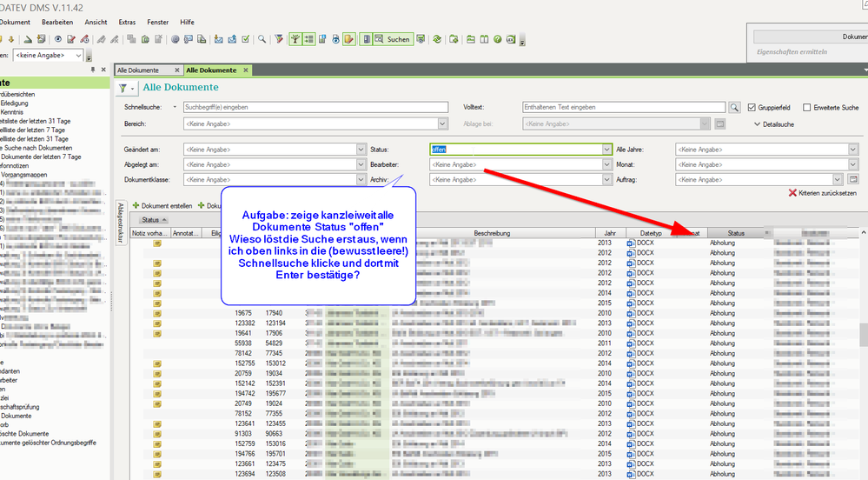Click the green open folder toolbar icon
This screenshot has width=868, height=480.
pos(471,39)
